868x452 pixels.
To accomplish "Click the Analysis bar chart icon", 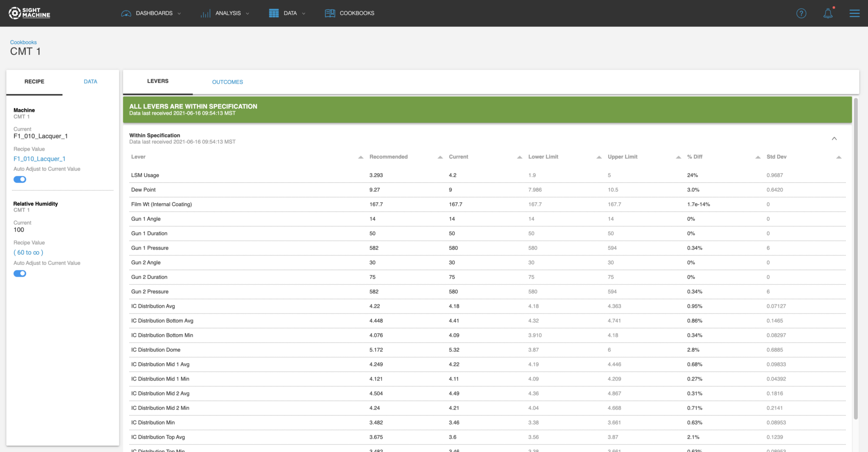I will coord(206,14).
